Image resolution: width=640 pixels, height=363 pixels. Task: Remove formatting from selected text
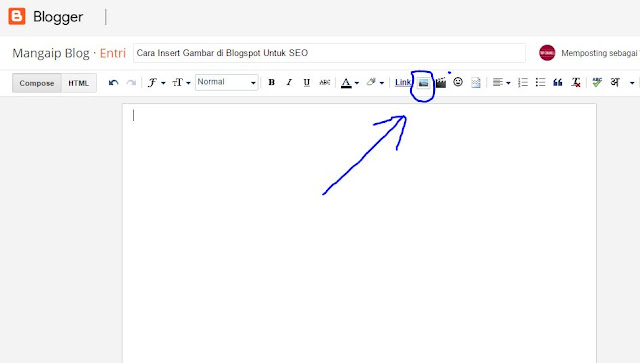pyautogui.click(x=576, y=83)
